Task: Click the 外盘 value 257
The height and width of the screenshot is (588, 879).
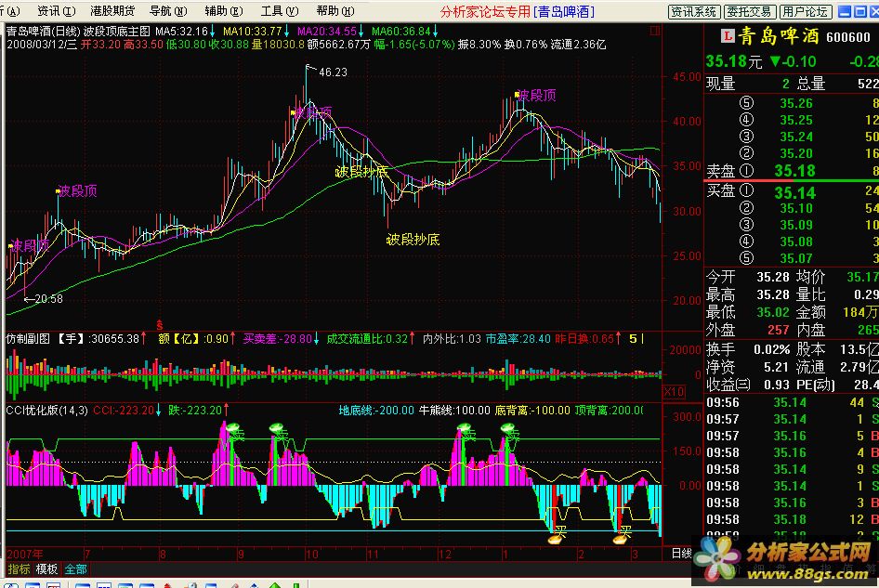Action: (x=779, y=330)
